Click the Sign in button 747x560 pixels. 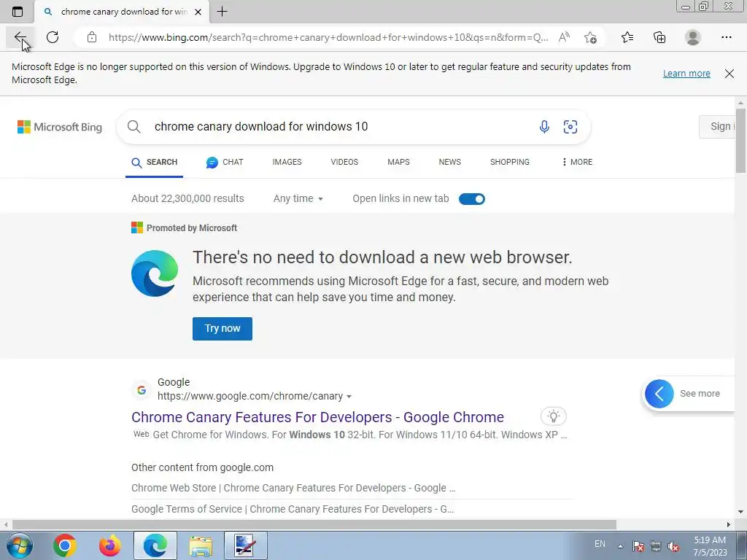pyautogui.click(x=717, y=127)
